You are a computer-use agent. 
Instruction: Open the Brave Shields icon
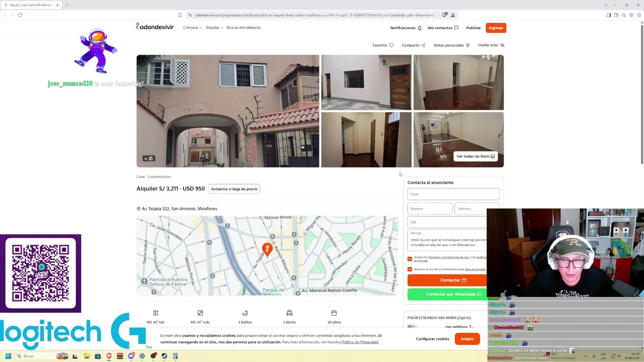444,15
